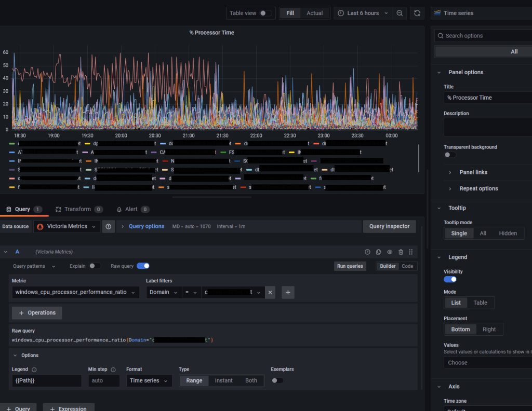This screenshot has height=411, width=532.
Task: Turn off the Raw query toggle
Action: tap(143, 266)
